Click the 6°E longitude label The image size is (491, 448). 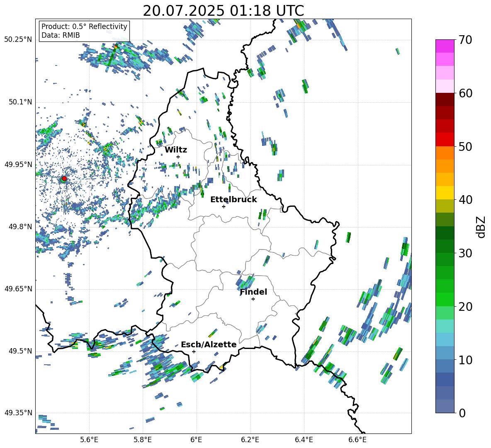196,440
